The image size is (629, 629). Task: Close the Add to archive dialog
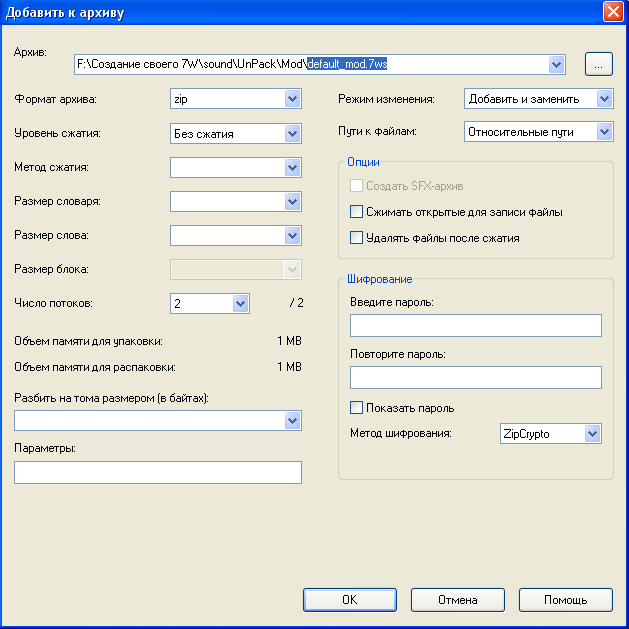coord(613,12)
